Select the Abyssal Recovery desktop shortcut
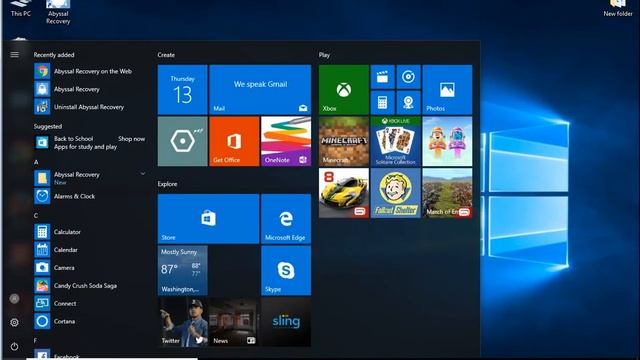The height and width of the screenshot is (360, 640). 58,12
